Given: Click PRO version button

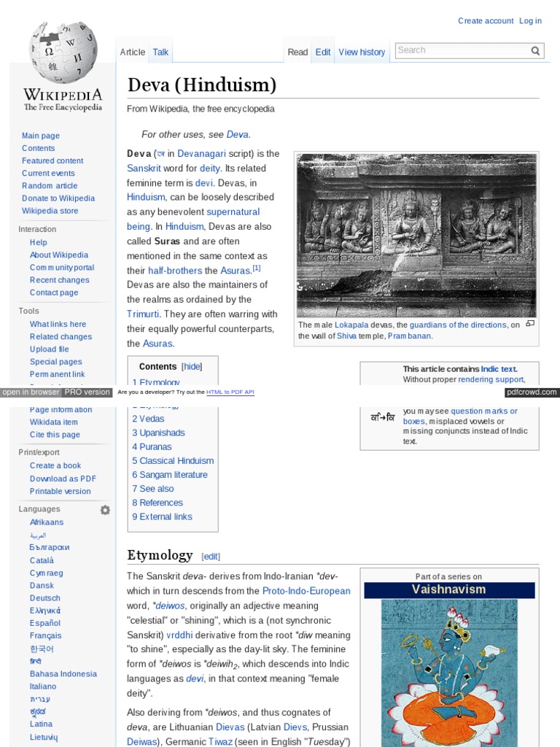Looking at the screenshot, I should [x=87, y=392].
